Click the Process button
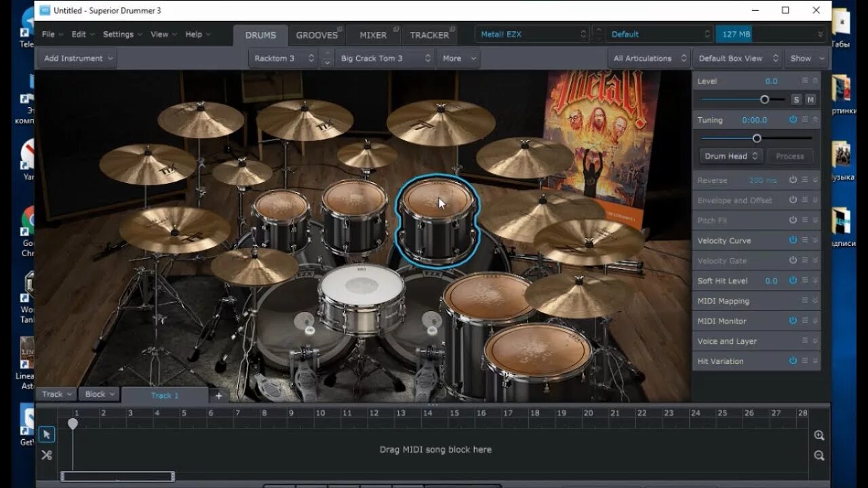This screenshot has height=488, width=868. [790, 156]
